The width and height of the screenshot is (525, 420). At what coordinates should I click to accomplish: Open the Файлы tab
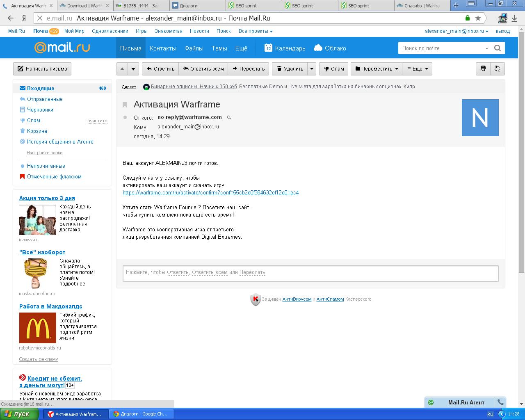[x=194, y=48]
